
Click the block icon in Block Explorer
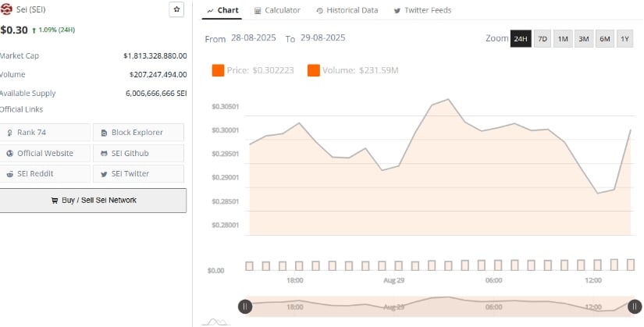pyautogui.click(x=105, y=133)
